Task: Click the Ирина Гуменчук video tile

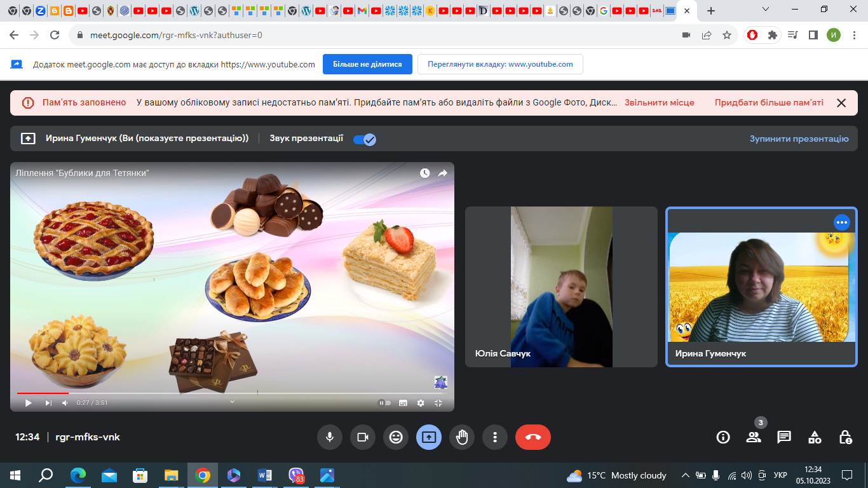Action: 761,287
